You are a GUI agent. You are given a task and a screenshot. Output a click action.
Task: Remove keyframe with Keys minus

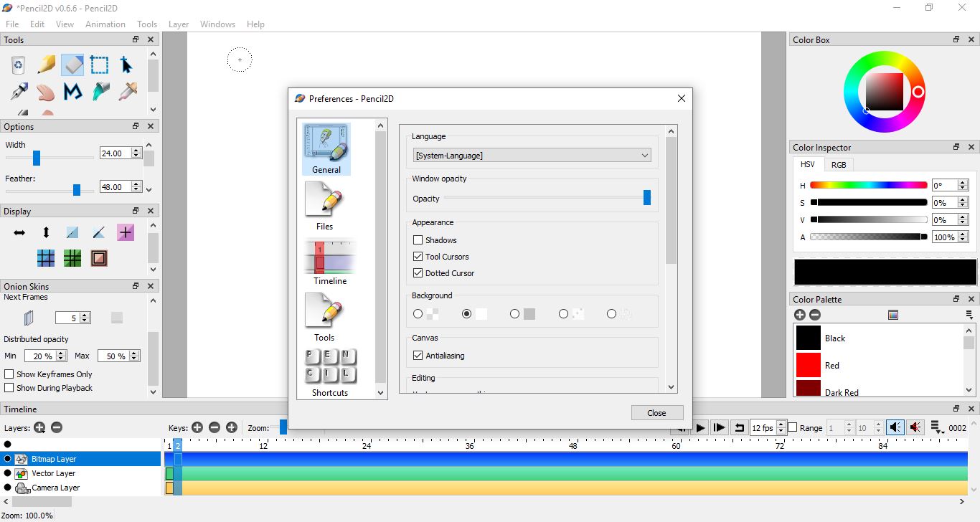point(215,427)
